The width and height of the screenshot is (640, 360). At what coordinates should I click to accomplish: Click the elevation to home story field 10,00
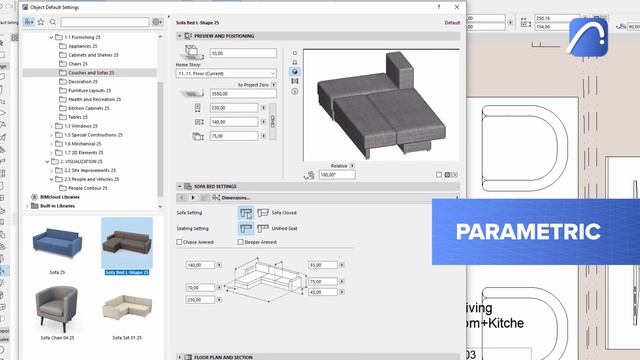(x=243, y=53)
